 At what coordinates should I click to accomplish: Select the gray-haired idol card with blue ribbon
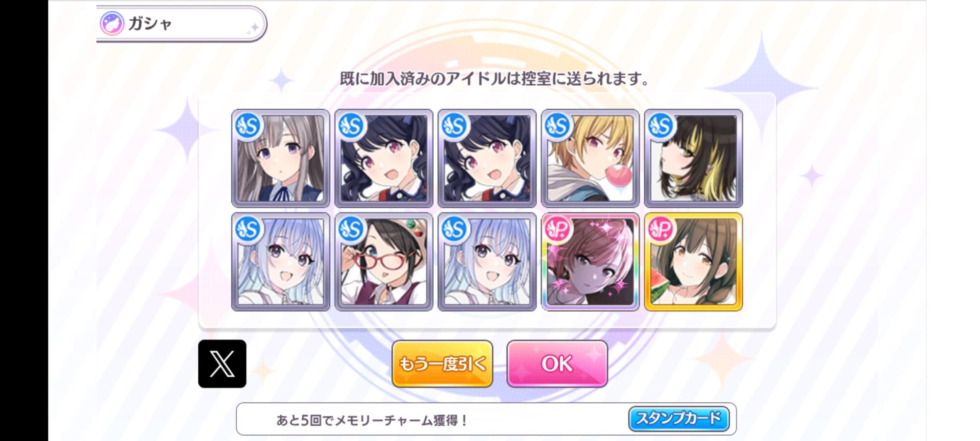[x=280, y=158]
